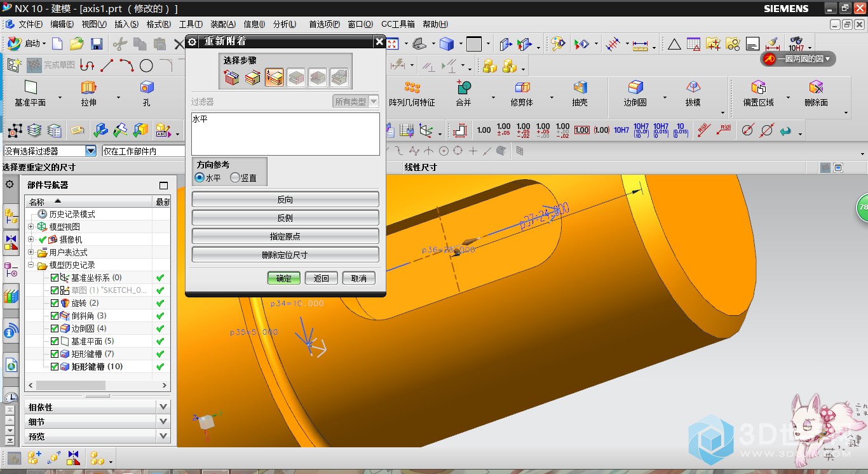Click the 抽壳 shell tool

pos(580,94)
